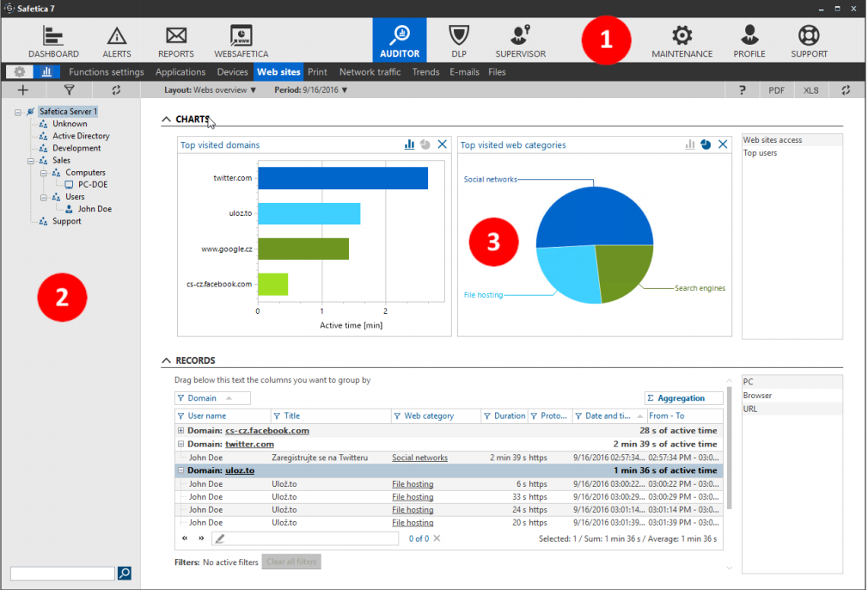Open the Period date dropdown
This screenshot has width=868, height=590.
tap(311, 89)
